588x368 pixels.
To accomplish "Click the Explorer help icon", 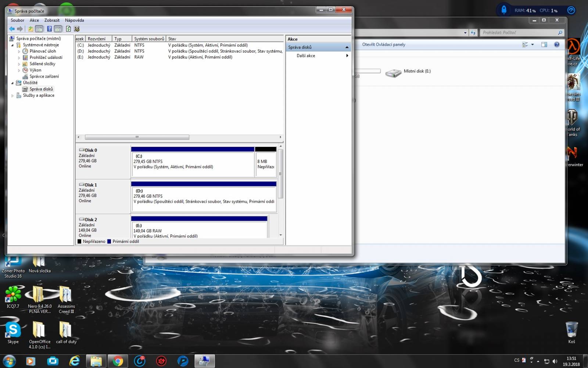I will click(x=557, y=45).
